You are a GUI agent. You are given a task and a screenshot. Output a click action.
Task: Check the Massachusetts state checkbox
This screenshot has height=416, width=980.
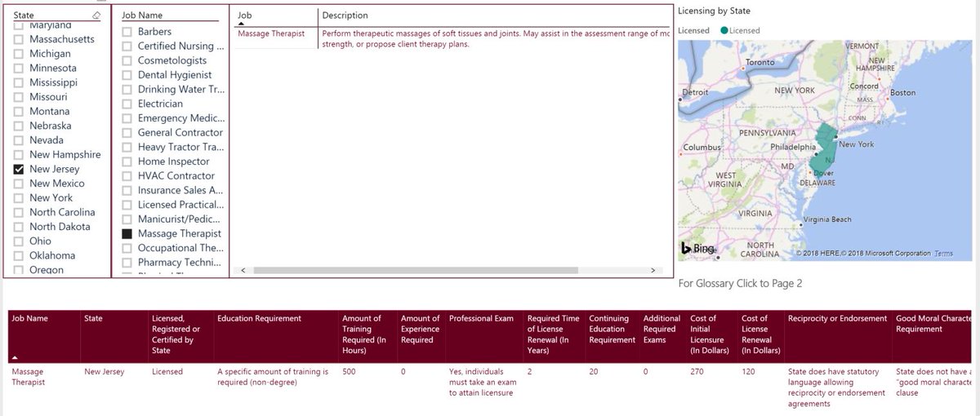coord(19,39)
